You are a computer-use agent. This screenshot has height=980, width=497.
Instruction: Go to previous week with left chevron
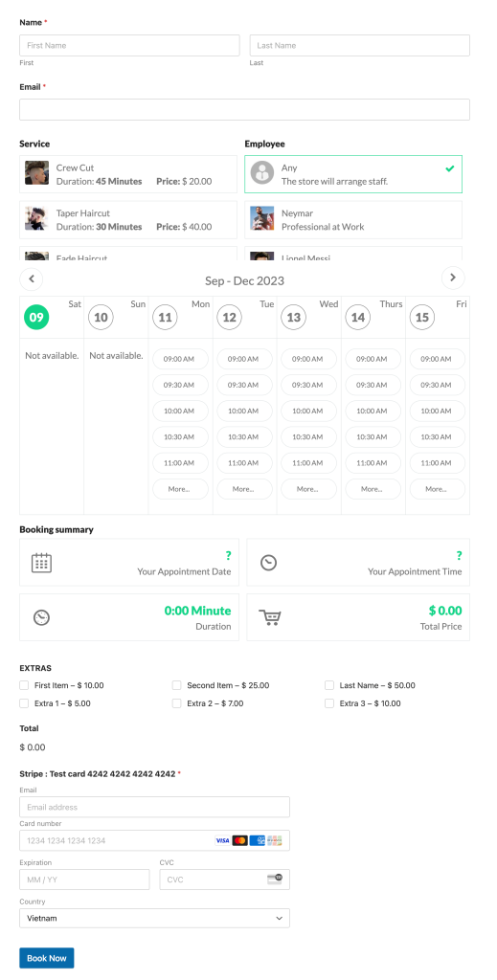[x=32, y=278]
